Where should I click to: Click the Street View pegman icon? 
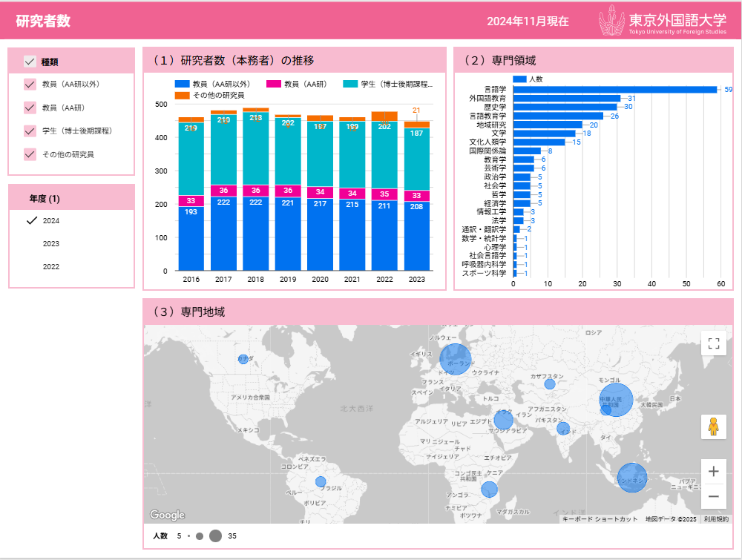(714, 427)
